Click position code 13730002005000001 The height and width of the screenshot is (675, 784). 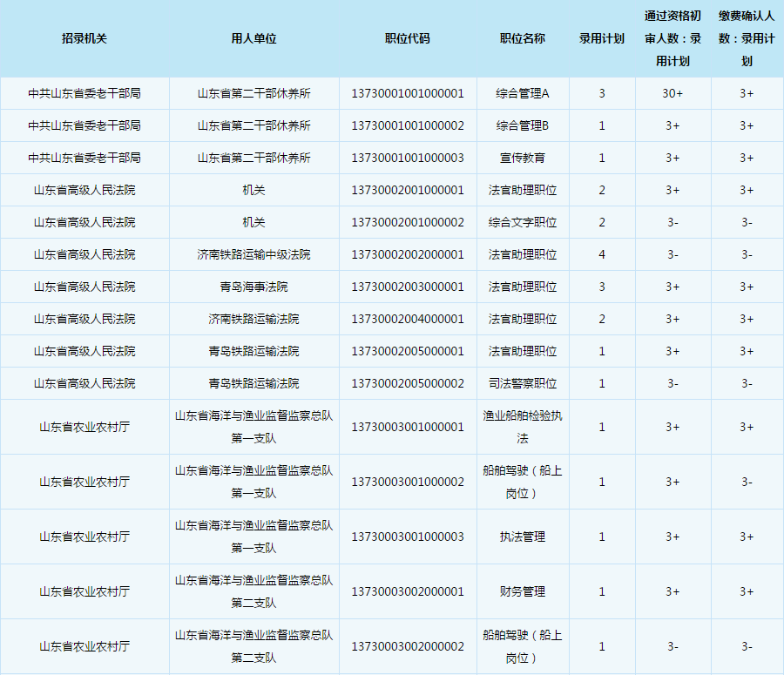click(408, 352)
